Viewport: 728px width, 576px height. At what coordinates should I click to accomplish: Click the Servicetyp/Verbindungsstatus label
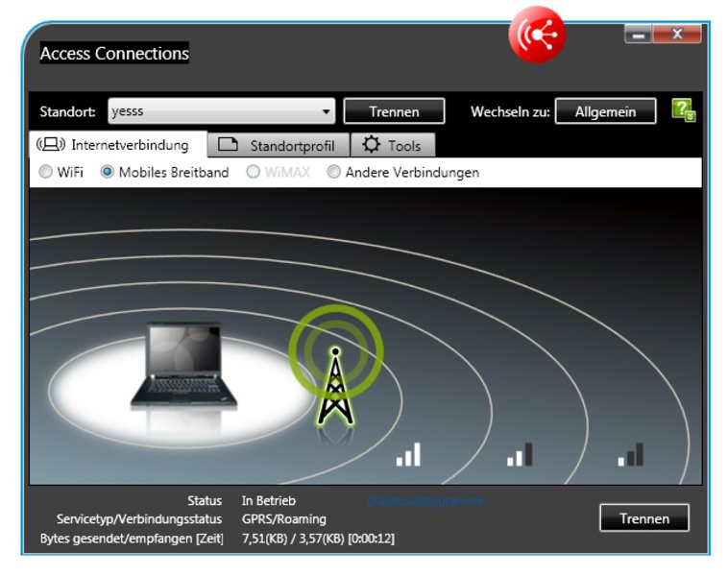click(x=139, y=519)
